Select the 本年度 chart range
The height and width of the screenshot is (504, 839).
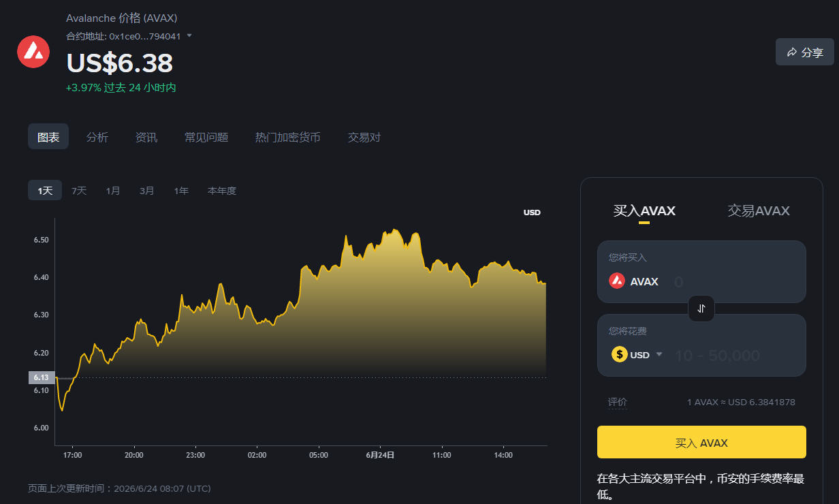[x=222, y=191]
